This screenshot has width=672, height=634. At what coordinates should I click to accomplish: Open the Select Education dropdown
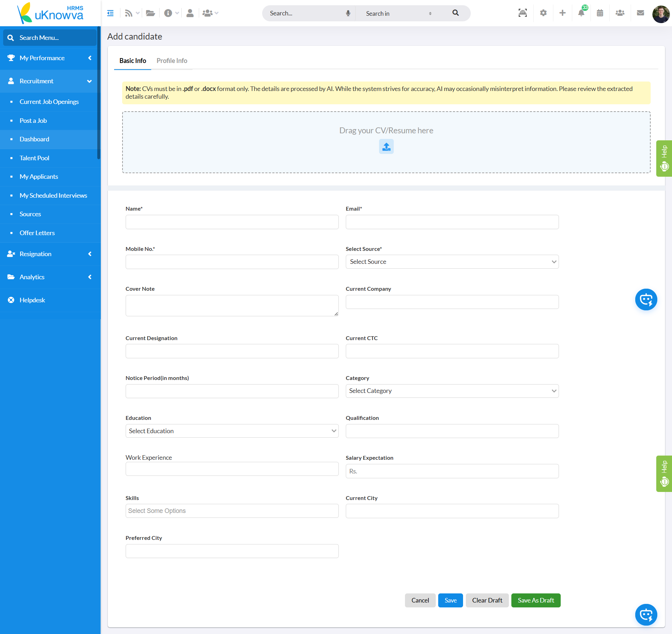232,431
